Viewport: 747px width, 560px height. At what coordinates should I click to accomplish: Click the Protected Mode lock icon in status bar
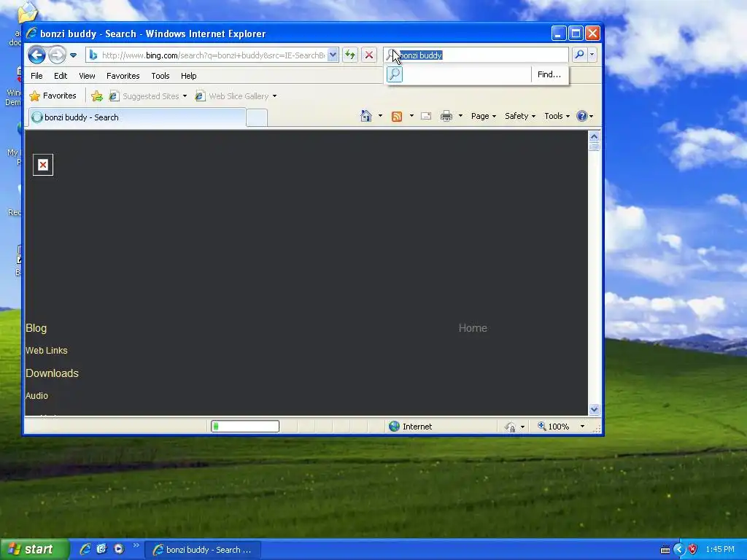click(510, 426)
